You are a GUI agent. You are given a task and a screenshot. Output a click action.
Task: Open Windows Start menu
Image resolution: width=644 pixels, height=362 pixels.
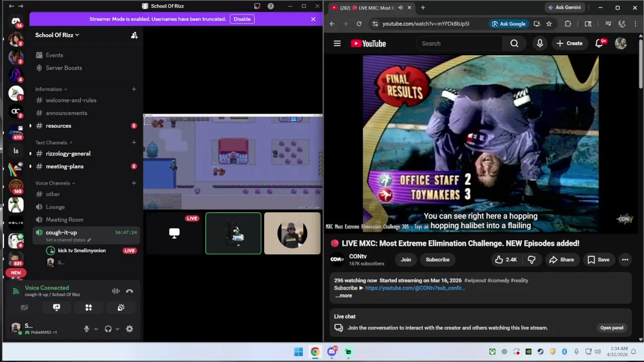click(x=298, y=352)
